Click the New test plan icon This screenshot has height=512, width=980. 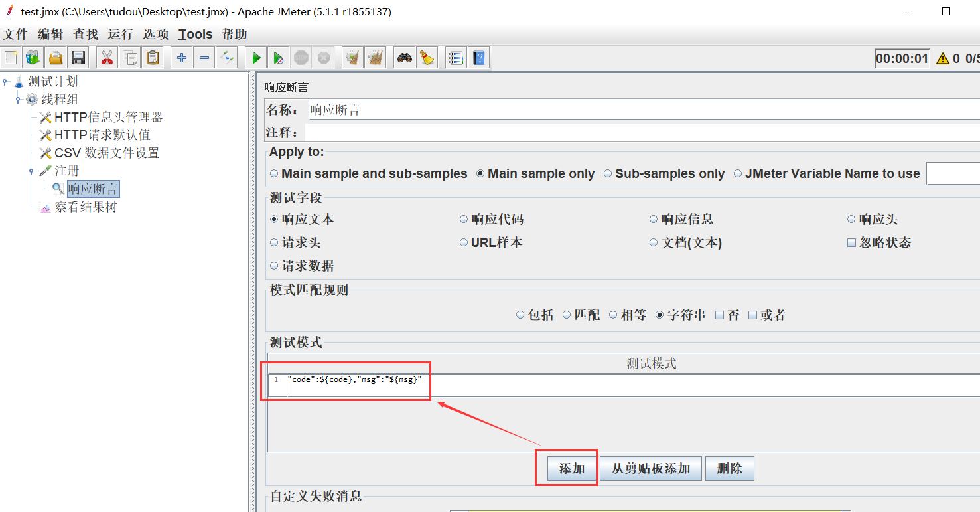coord(11,58)
